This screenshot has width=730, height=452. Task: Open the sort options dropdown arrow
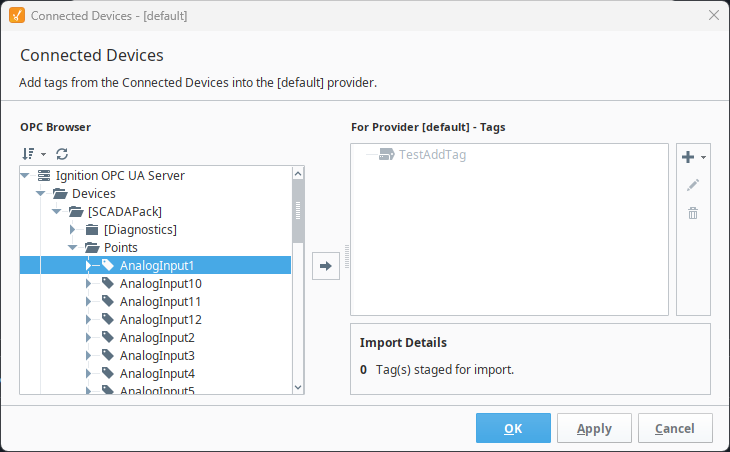[43, 154]
